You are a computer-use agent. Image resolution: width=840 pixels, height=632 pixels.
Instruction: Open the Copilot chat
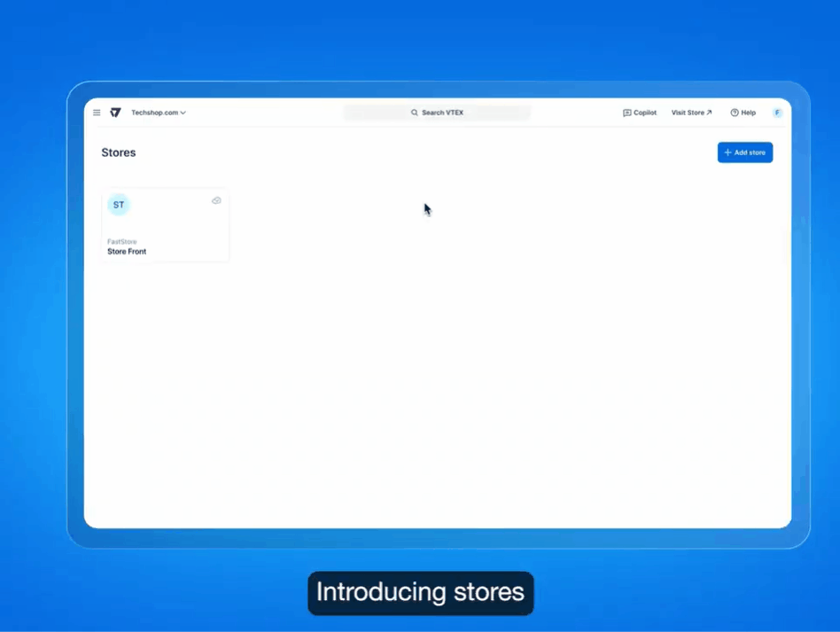pos(640,113)
